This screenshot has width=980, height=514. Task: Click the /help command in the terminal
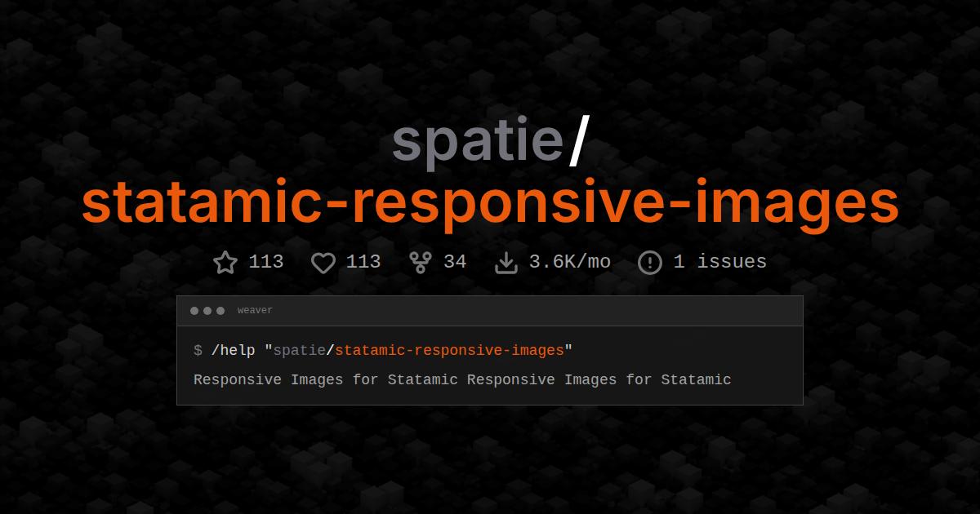[x=231, y=350]
